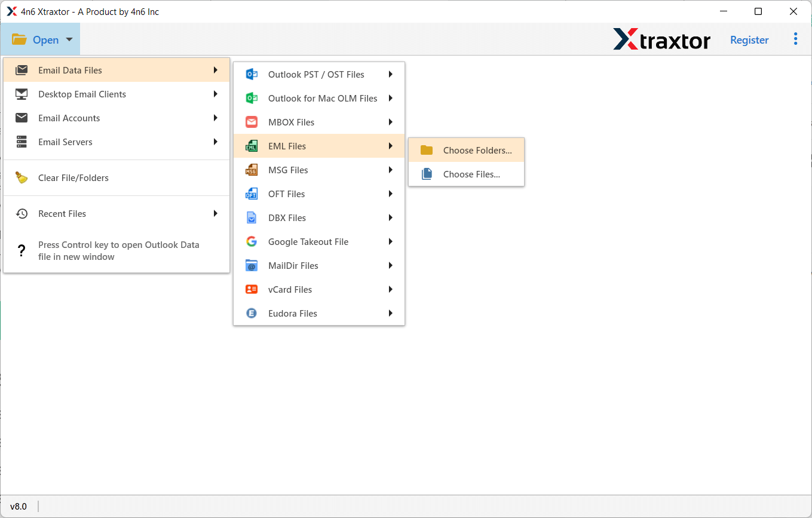Expand the Email Data Files submenu arrow
Screen dimensions: 812x518
tap(215, 70)
